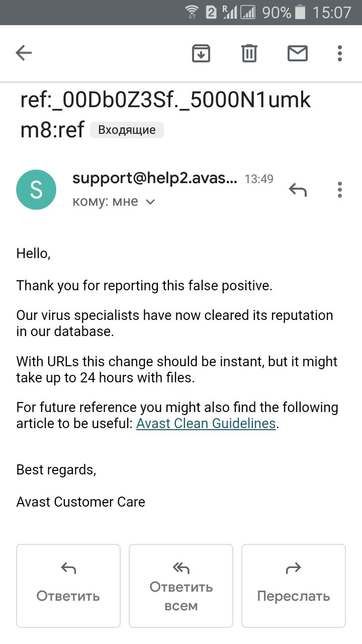
Task: Tap the email subject line ref:_00Db0Z3Sf
Action: point(166,101)
